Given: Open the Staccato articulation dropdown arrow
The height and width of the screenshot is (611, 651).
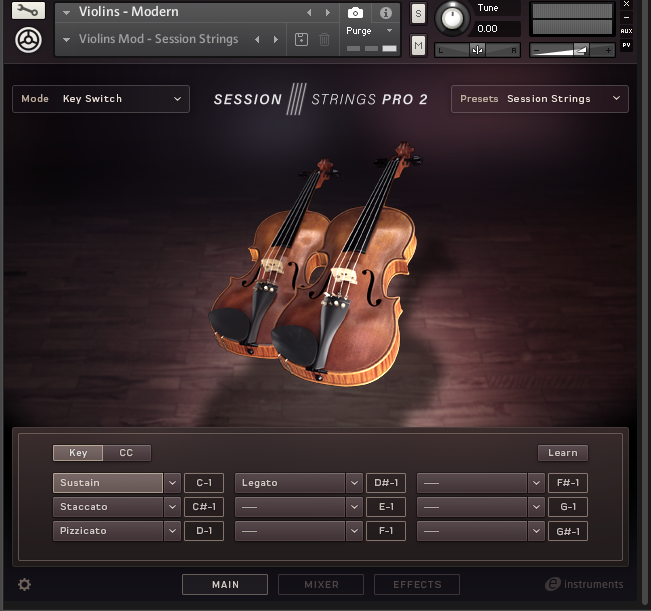Looking at the screenshot, I should click(172, 507).
